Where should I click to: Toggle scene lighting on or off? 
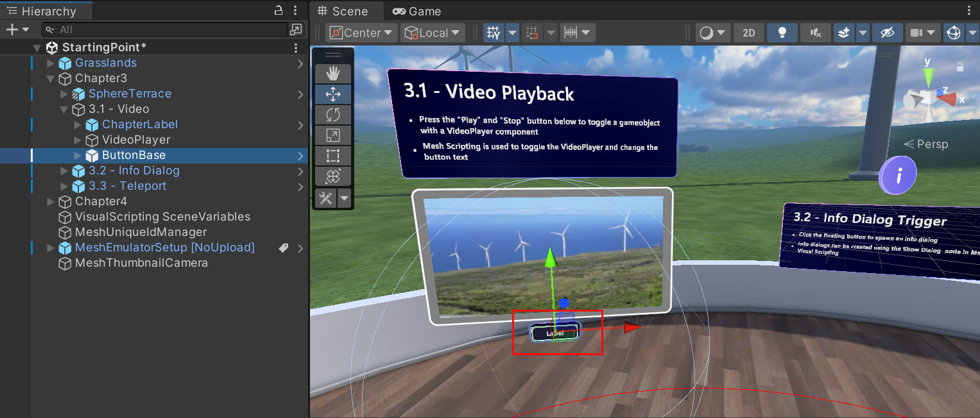782,33
